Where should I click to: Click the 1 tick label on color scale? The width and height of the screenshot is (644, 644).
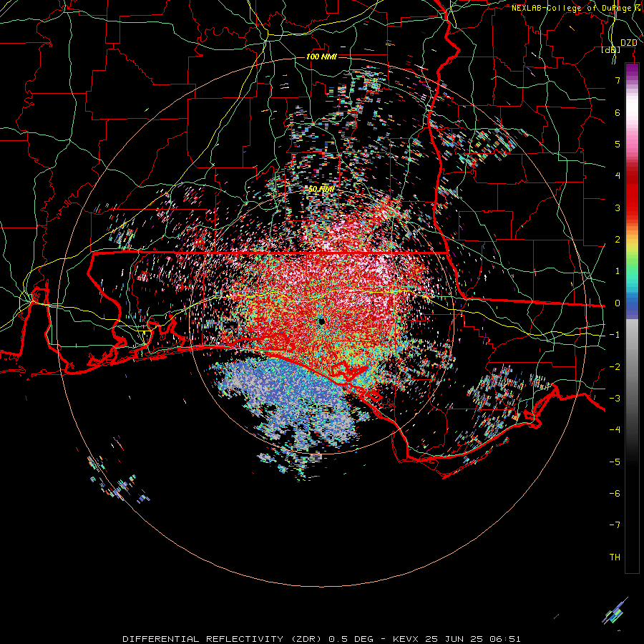pos(618,271)
